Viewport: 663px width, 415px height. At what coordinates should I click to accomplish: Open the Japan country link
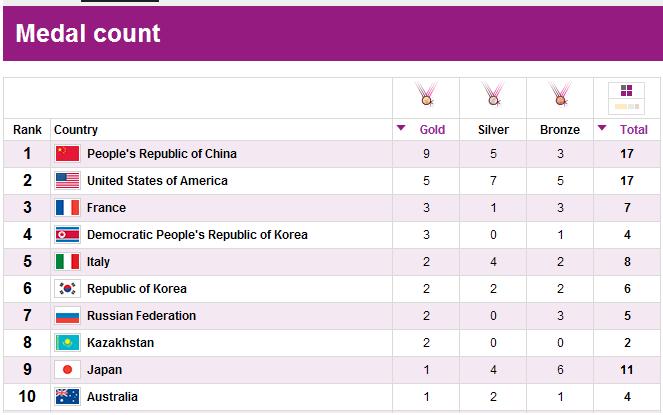click(x=104, y=370)
